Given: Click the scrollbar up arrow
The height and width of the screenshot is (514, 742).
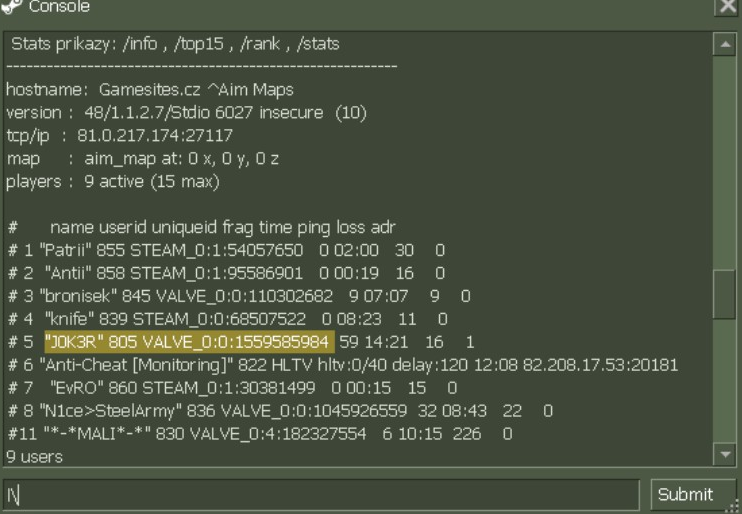Looking at the screenshot, I should click(x=727, y=45).
